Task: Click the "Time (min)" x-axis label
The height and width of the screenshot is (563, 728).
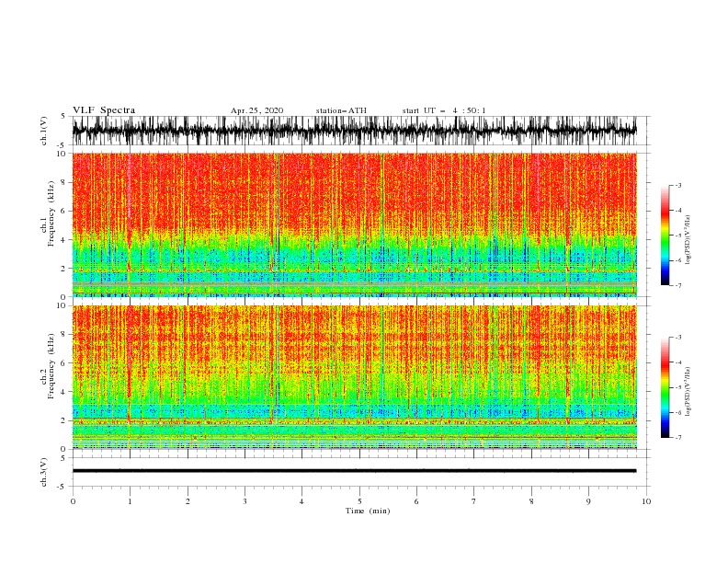Action: [x=368, y=511]
